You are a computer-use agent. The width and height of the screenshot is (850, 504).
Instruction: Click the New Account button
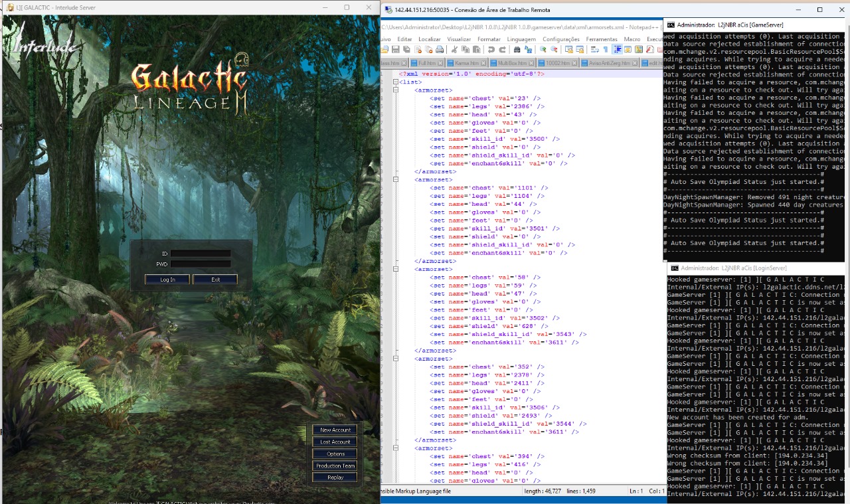coord(335,430)
